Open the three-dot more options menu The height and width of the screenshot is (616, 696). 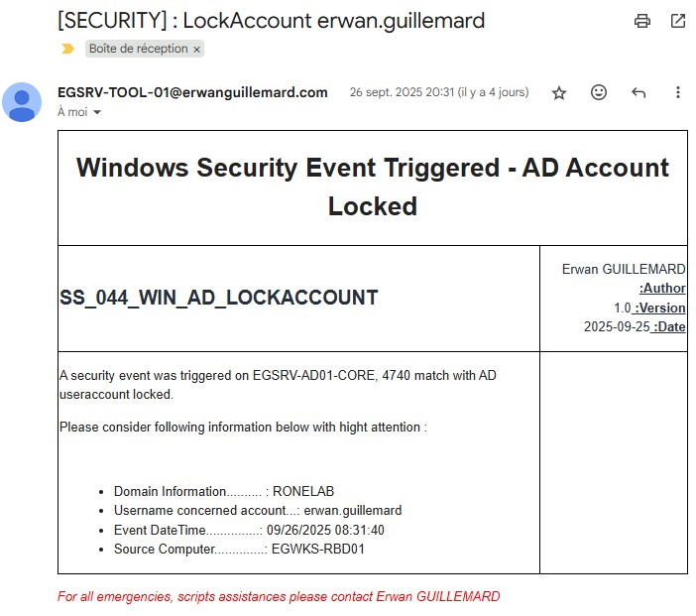pos(678,92)
